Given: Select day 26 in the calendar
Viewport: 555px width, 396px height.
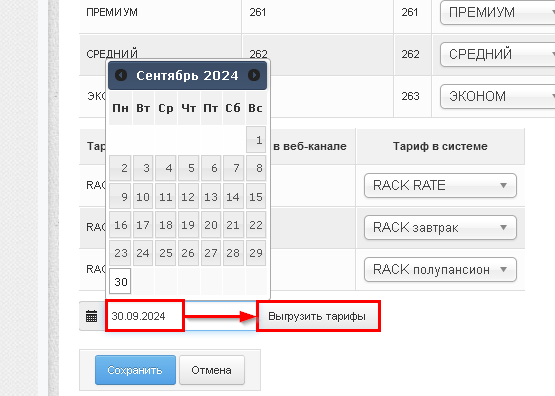Looking at the screenshot, I should click(188, 253).
